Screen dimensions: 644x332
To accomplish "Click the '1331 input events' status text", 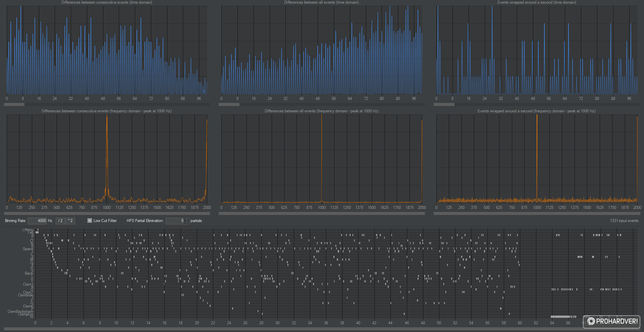I will coord(624,221).
